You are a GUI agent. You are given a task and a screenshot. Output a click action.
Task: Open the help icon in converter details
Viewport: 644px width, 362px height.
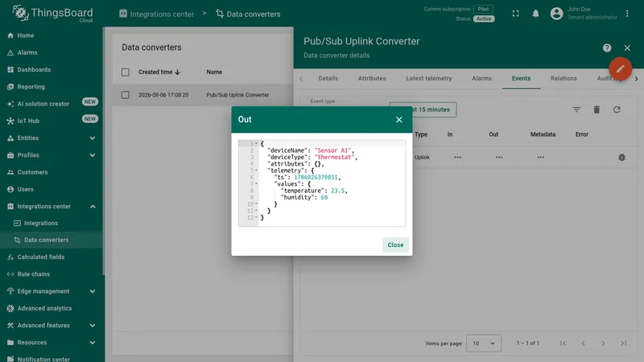[607, 48]
